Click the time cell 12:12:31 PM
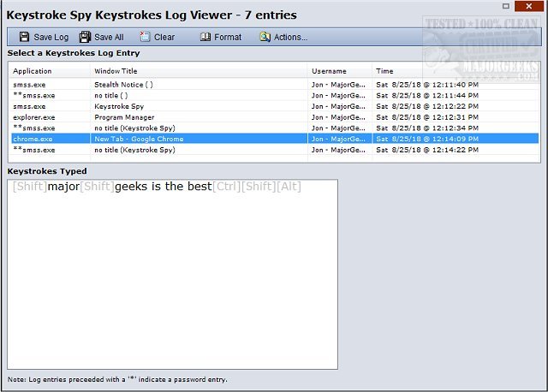548x392 pixels. click(427, 117)
